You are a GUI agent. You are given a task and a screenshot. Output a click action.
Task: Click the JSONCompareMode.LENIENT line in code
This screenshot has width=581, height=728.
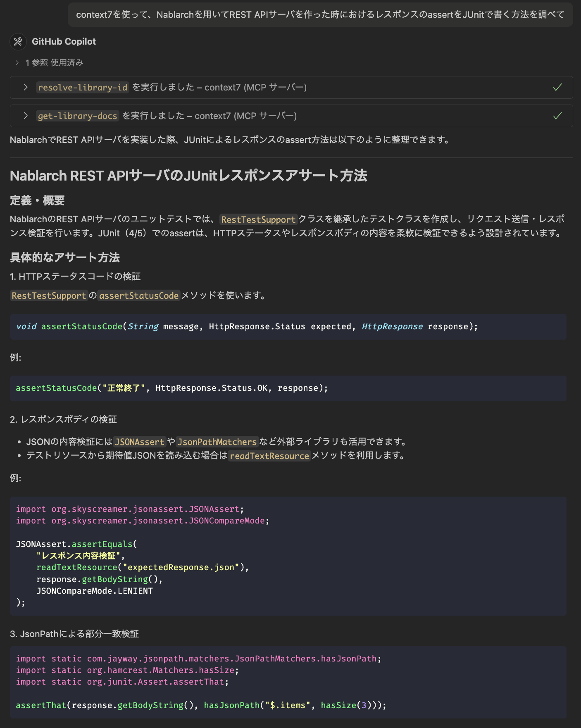[x=95, y=591]
